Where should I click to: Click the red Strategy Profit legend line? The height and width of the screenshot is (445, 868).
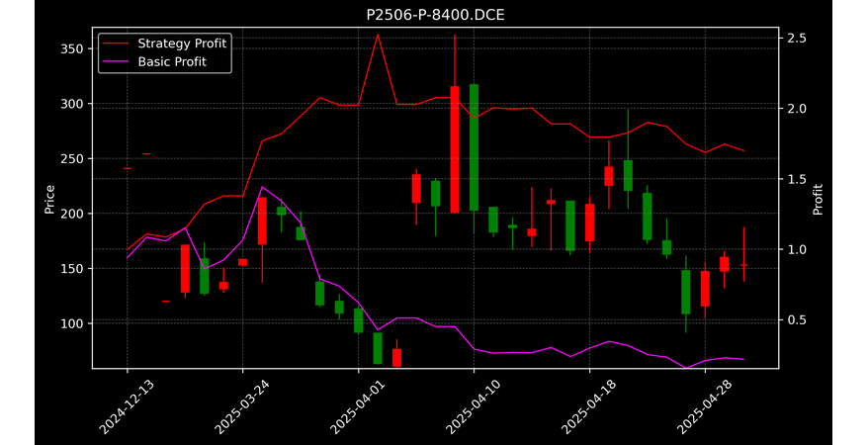point(117,44)
